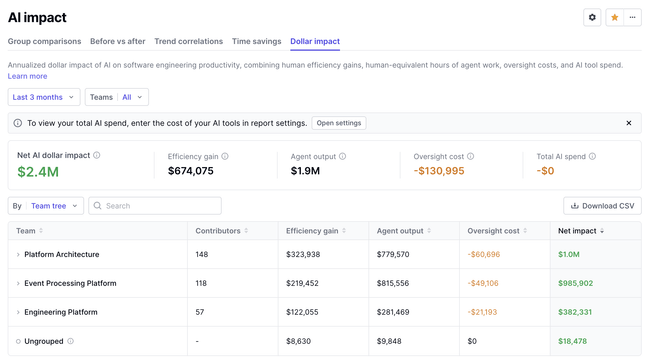Image resolution: width=650 pixels, height=362 pixels.
Task: Click the -$60,696 oversight cost cell
Action: click(x=484, y=255)
